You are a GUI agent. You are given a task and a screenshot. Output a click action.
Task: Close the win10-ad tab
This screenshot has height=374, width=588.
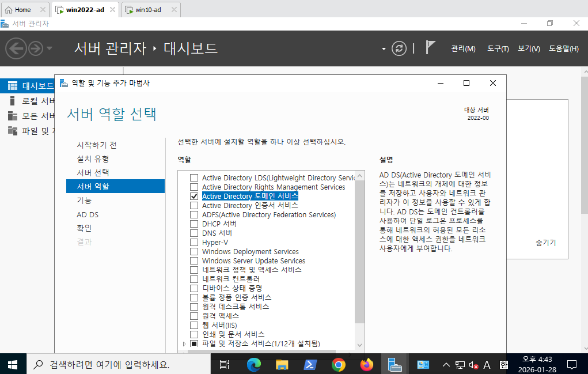click(174, 10)
